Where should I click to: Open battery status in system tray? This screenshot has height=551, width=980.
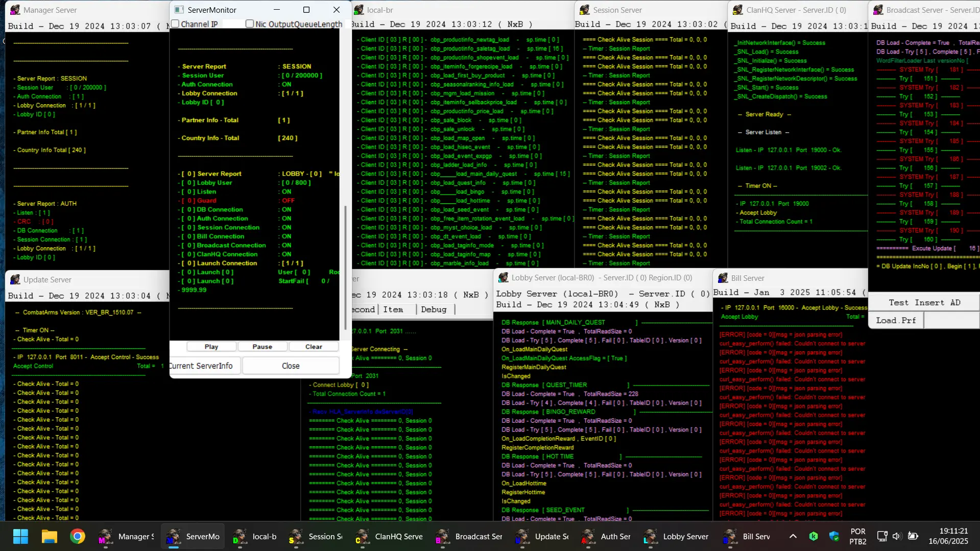[913, 536]
